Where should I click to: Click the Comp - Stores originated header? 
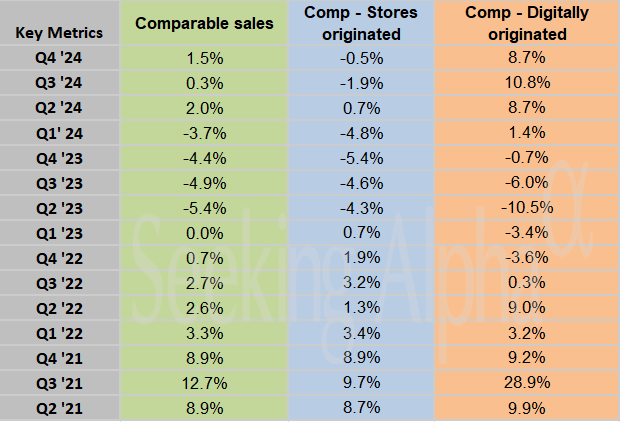364,24
